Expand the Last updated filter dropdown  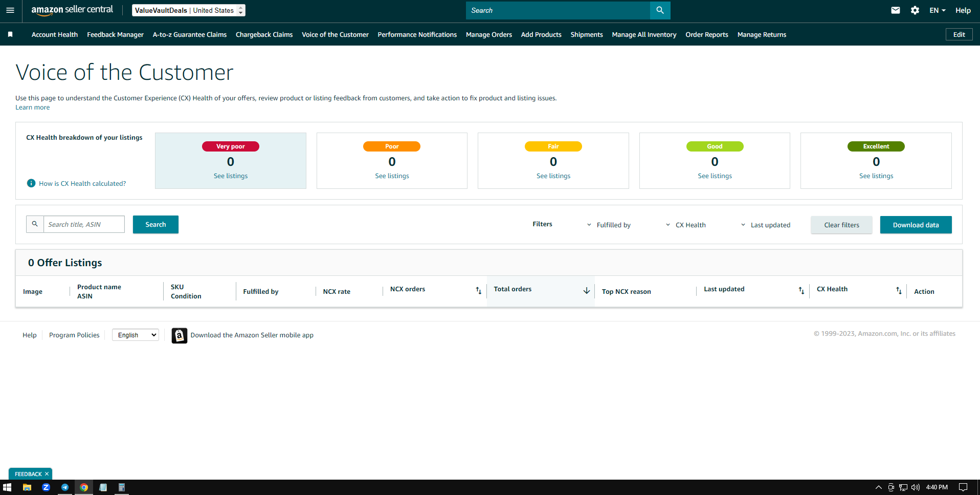pyautogui.click(x=765, y=225)
